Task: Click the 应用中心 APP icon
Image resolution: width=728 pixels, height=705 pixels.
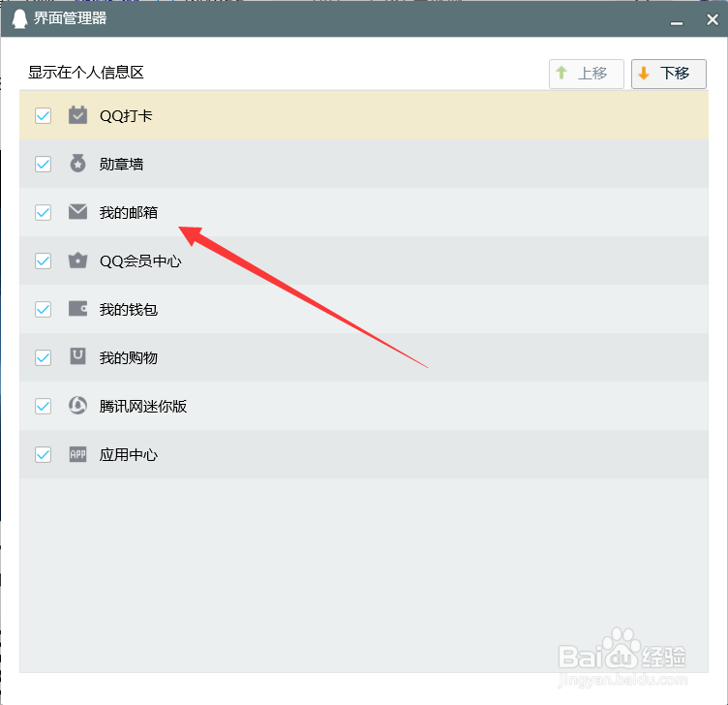Action: [77, 454]
